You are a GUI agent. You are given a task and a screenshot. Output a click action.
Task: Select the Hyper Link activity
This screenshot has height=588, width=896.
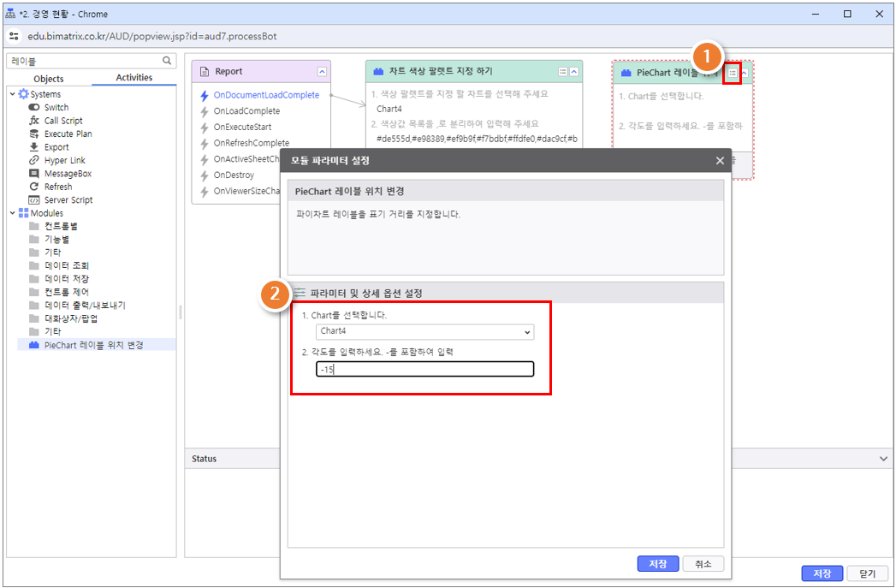point(64,160)
